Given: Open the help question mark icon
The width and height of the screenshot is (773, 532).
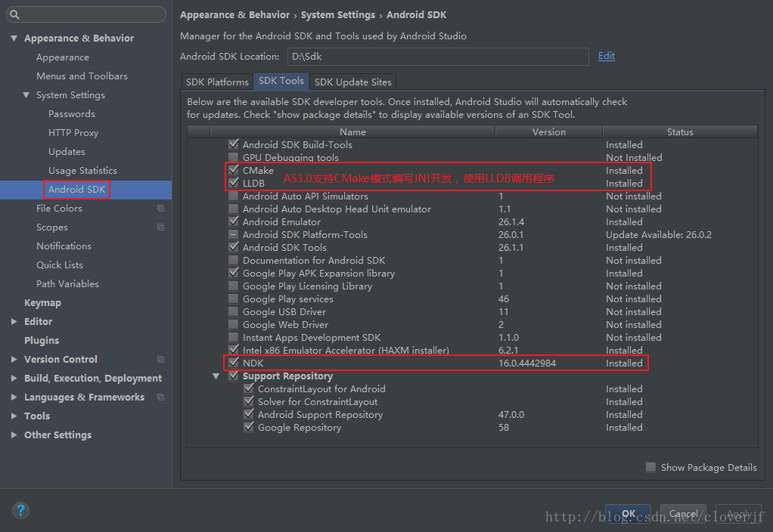Looking at the screenshot, I should (x=20, y=510).
